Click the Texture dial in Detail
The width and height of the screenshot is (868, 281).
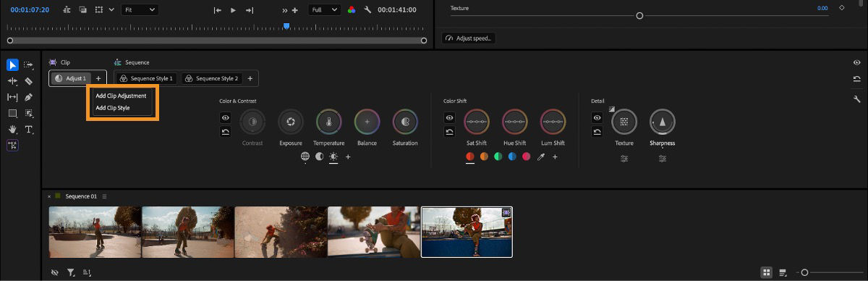coord(624,122)
